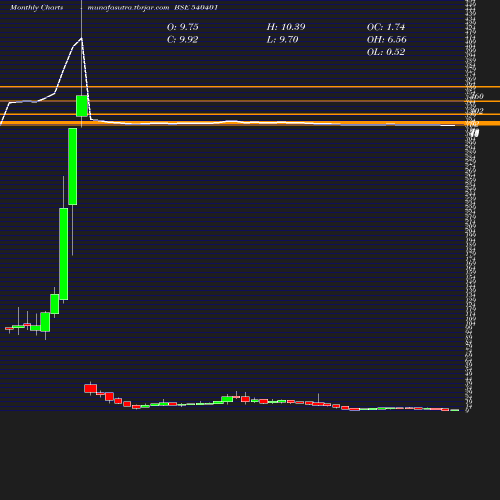Click the open value "O: 9.75"

click(183, 27)
